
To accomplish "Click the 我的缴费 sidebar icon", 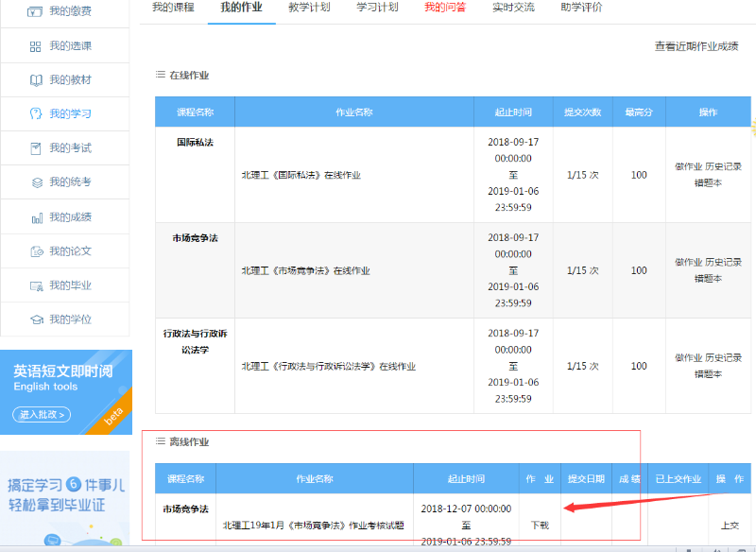I will (x=36, y=12).
